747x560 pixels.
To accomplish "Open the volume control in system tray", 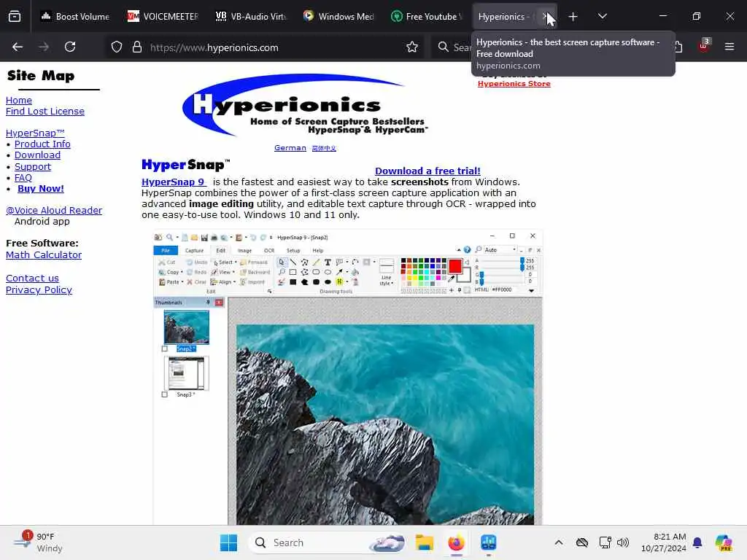I will click(x=623, y=542).
